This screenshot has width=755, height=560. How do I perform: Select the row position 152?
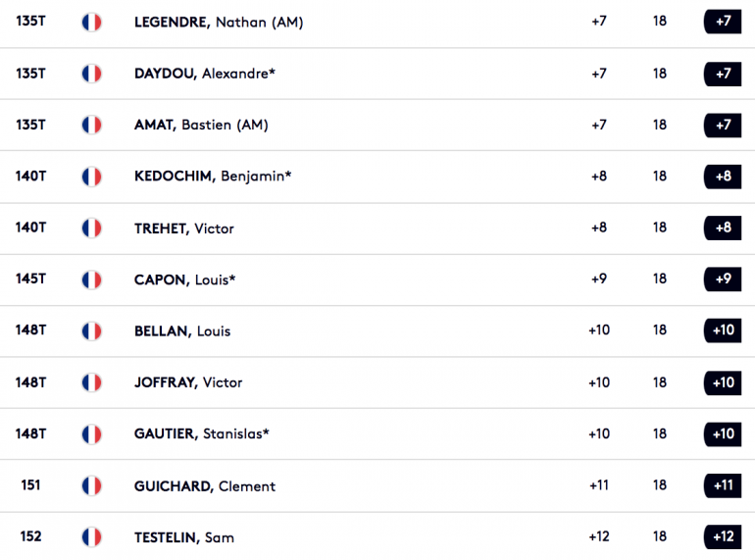(x=30, y=536)
